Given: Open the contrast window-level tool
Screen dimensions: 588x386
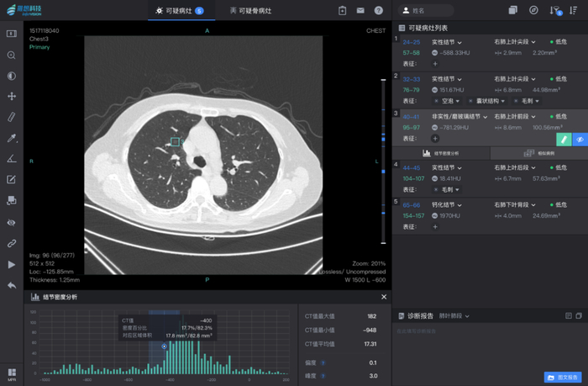Looking at the screenshot, I should click(x=12, y=76).
